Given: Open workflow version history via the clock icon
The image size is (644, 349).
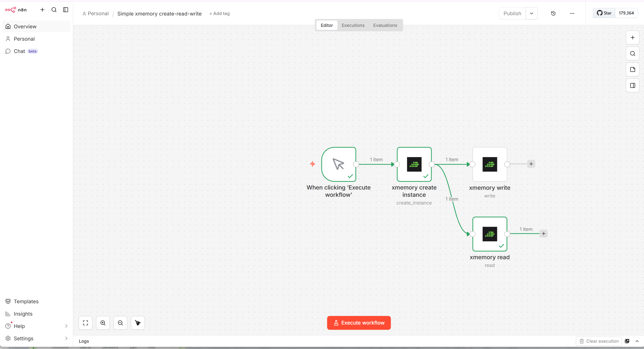Looking at the screenshot, I should pos(553,13).
